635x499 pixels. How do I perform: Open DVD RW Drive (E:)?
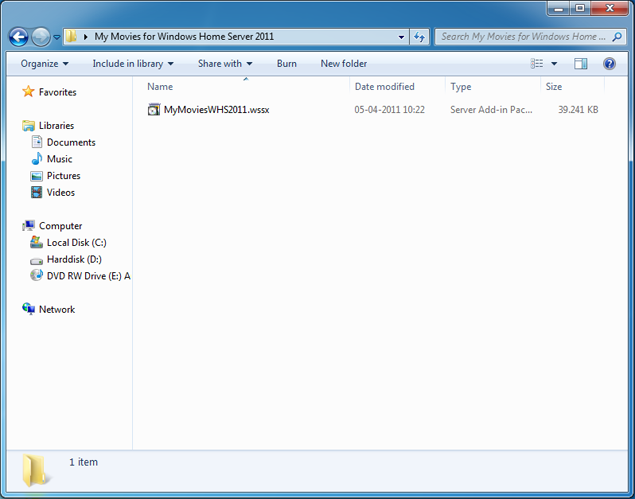(88, 276)
